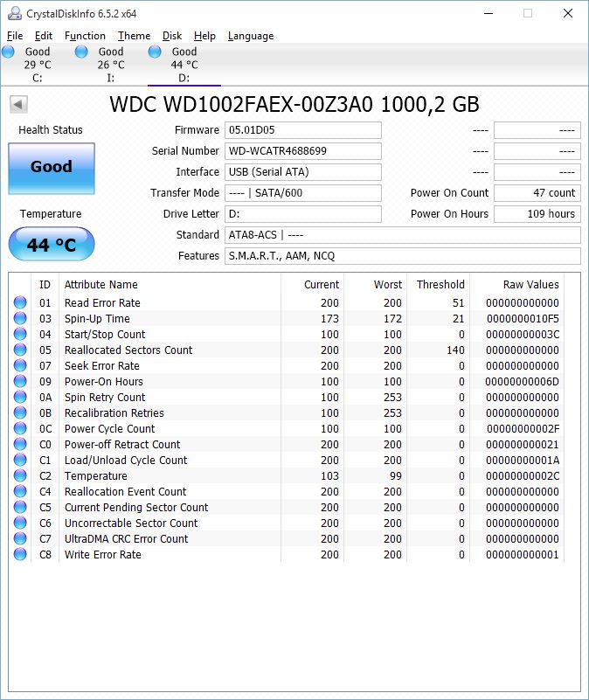Minimize the CrystalDiskInfo window
589x700 pixels.
tap(489, 13)
